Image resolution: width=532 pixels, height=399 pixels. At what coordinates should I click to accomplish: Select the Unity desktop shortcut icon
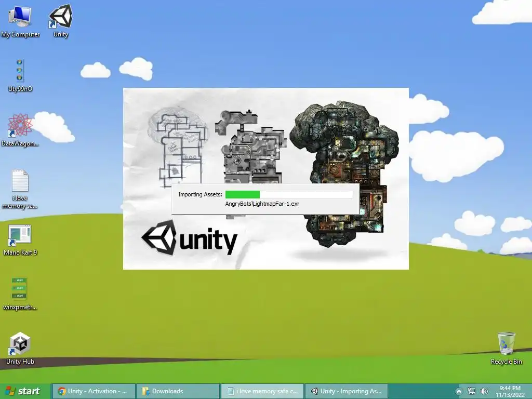tap(61, 21)
